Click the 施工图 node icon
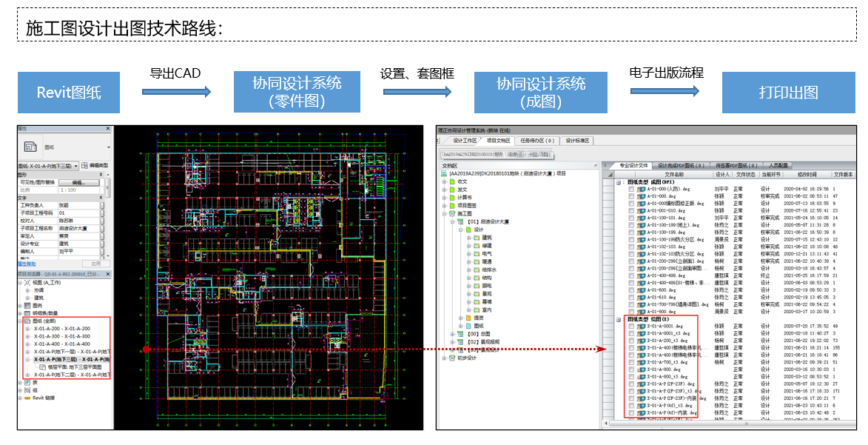 point(451,213)
